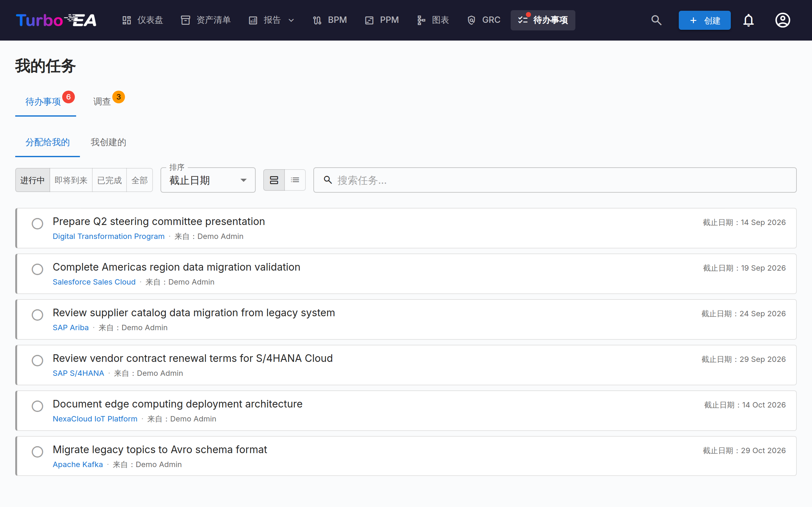Open the search magnifier in top bar
Viewport: 812px width, 507px height.
[x=656, y=20]
